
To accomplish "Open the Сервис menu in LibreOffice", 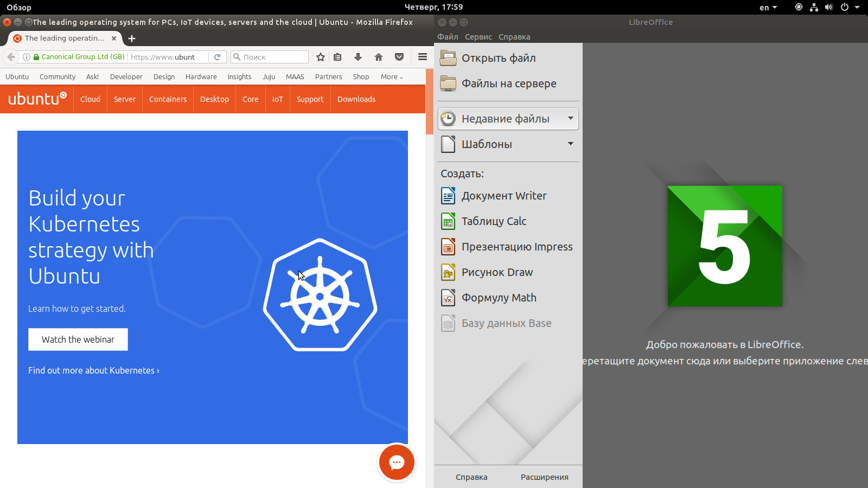I will tap(478, 37).
